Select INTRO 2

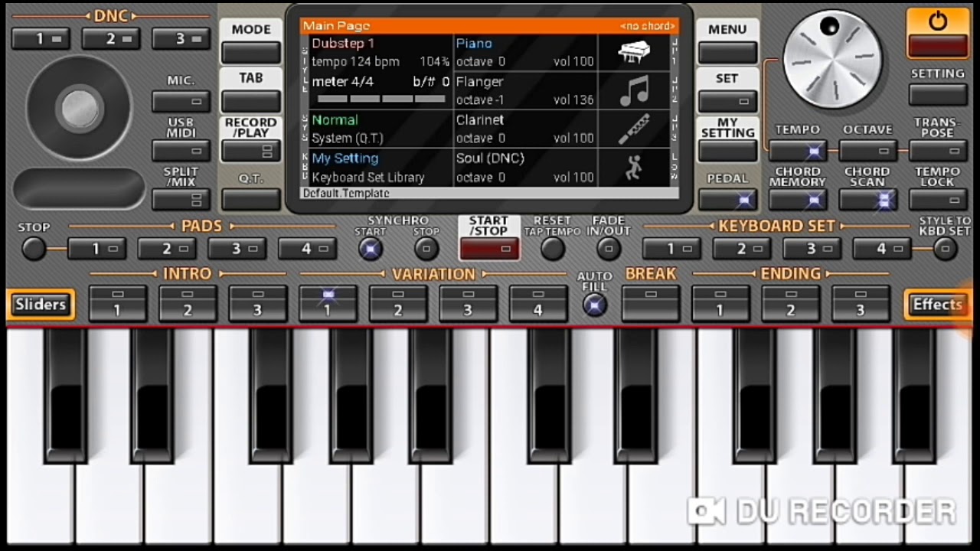(188, 303)
